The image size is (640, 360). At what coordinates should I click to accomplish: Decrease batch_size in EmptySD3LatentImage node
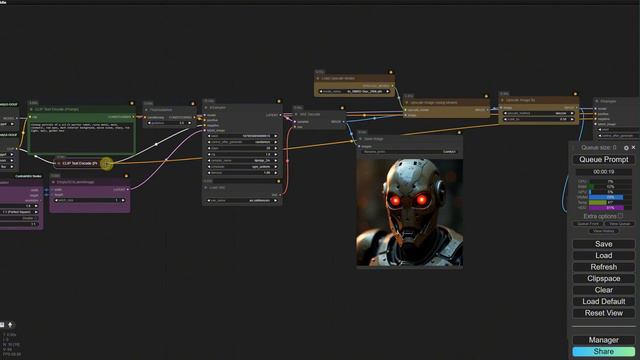coord(56,200)
